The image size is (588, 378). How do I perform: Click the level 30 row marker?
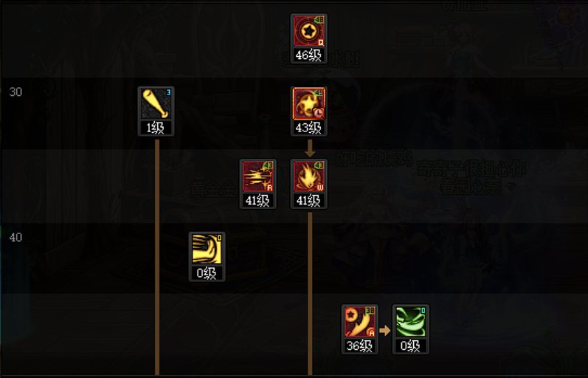(x=15, y=92)
